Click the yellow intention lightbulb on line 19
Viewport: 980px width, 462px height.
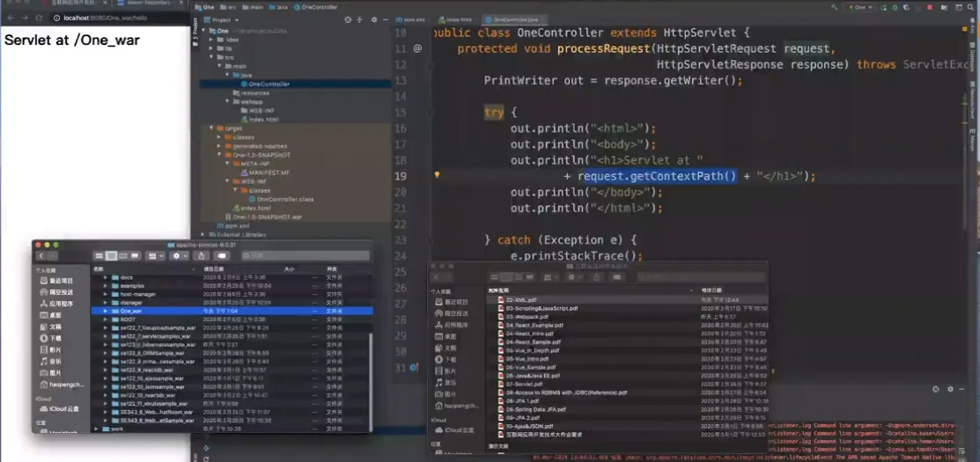tap(437, 175)
